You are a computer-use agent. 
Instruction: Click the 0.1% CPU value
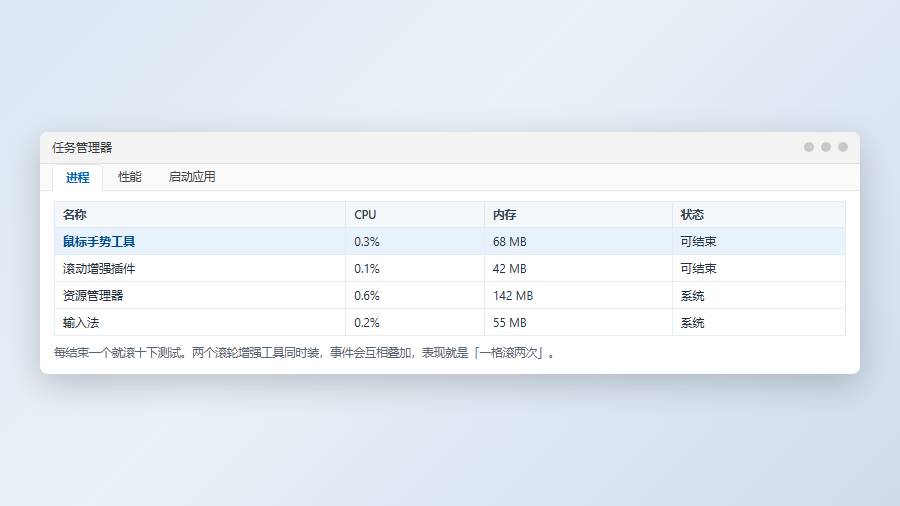click(366, 268)
